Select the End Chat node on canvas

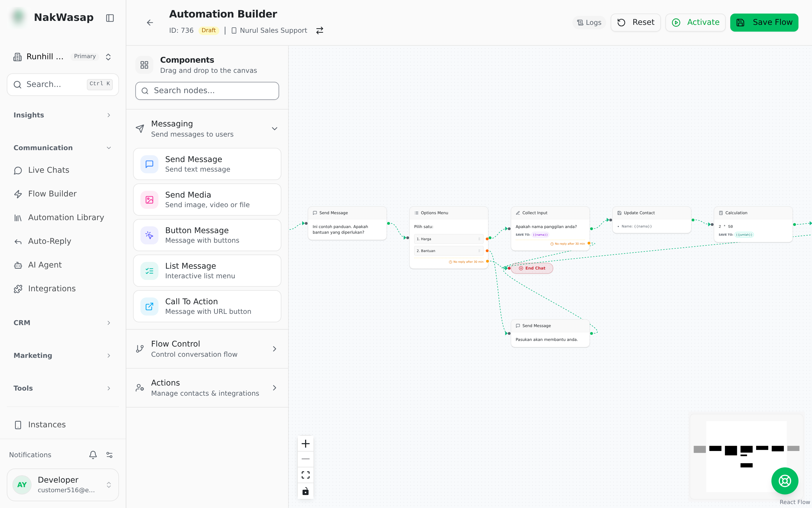(532, 268)
